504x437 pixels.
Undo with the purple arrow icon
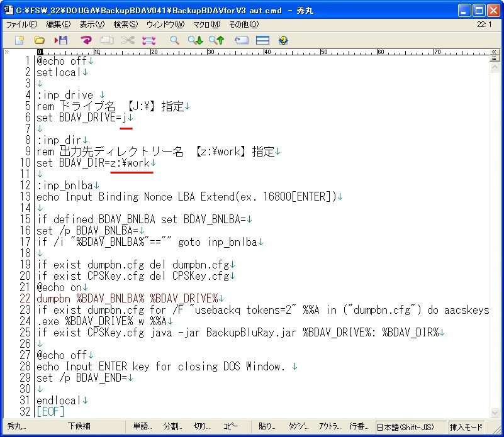(x=86, y=40)
